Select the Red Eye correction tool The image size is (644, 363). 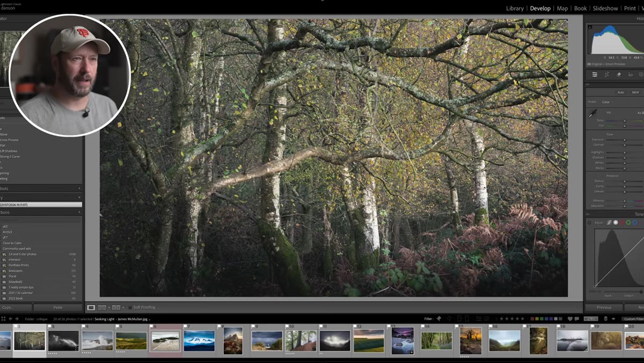point(631,75)
